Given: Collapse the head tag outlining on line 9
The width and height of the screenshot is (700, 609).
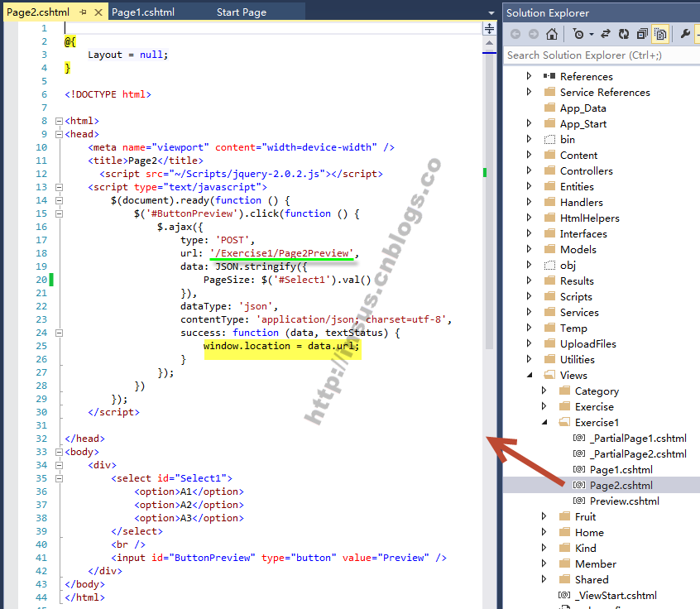Looking at the screenshot, I should [59, 134].
